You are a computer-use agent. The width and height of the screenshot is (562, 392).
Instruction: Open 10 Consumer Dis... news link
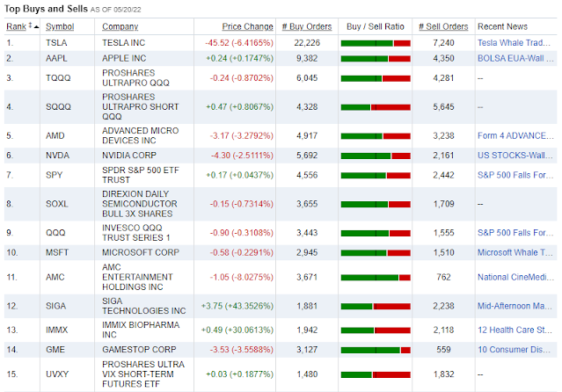(x=514, y=349)
